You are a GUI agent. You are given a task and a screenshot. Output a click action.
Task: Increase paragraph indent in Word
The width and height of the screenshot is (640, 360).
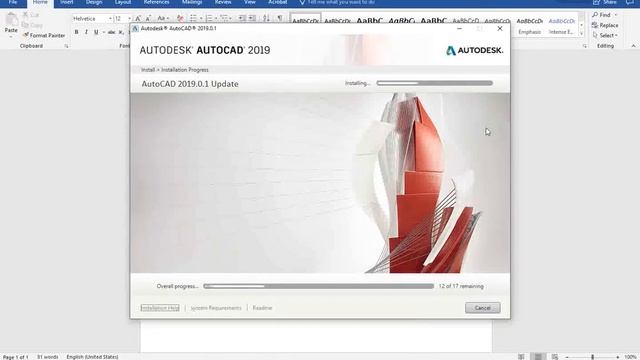(x=253, y=18)
